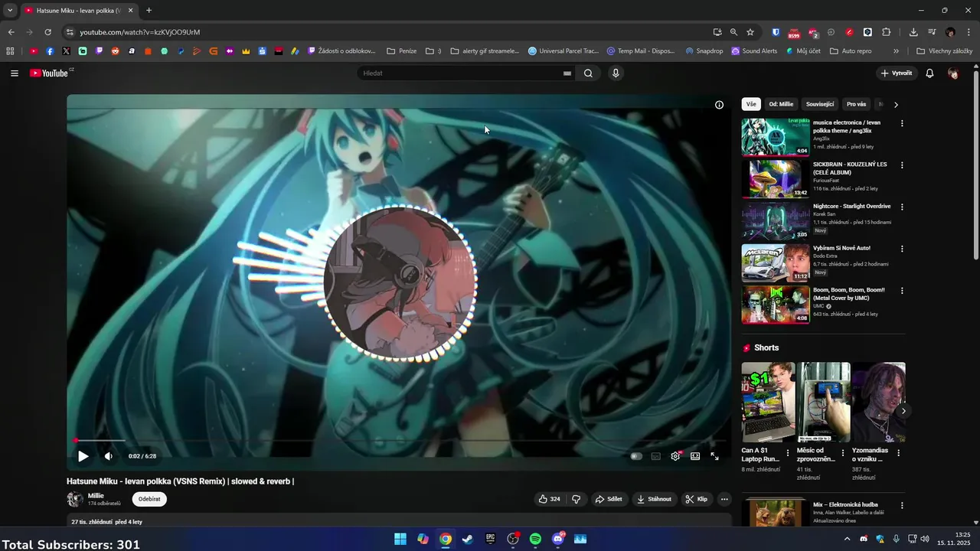Open the player settings gear
This screenshot has width=980, height=551.
coord(675,456)
